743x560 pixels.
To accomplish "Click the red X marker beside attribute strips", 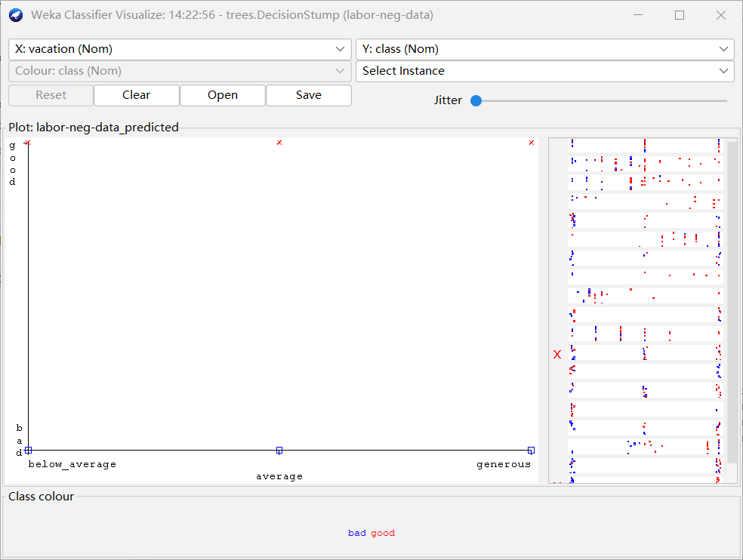I will point(557,355).
